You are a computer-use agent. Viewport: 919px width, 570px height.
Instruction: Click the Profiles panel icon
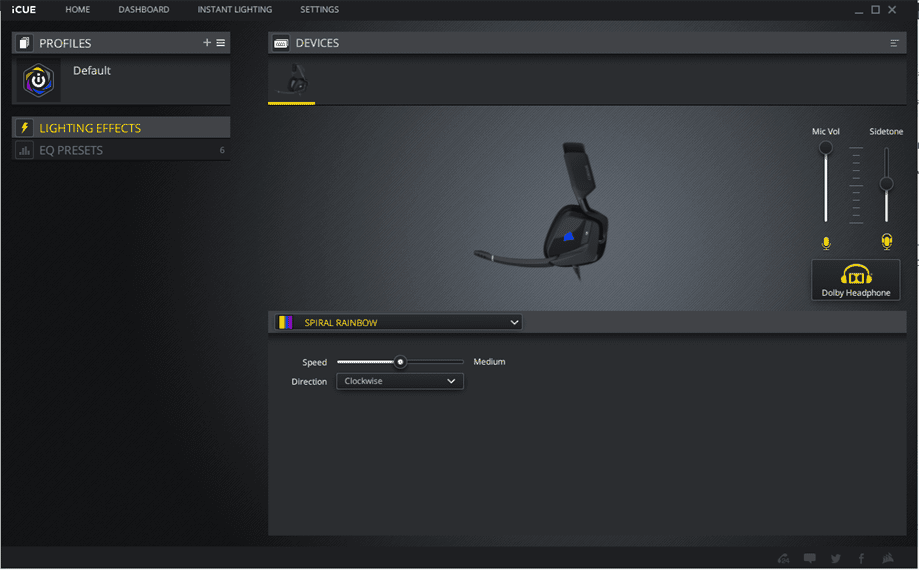point(24,43)
